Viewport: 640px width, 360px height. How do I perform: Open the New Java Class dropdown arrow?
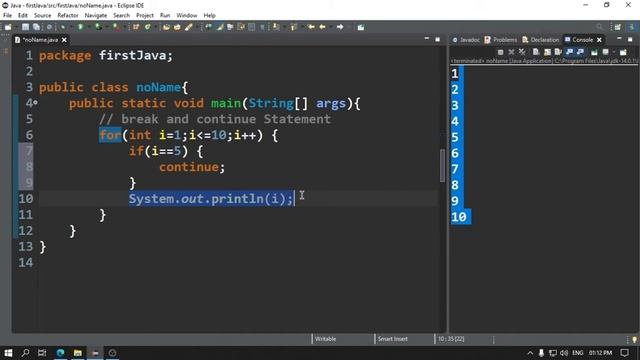pyautogui.click(x=155, y=27)
